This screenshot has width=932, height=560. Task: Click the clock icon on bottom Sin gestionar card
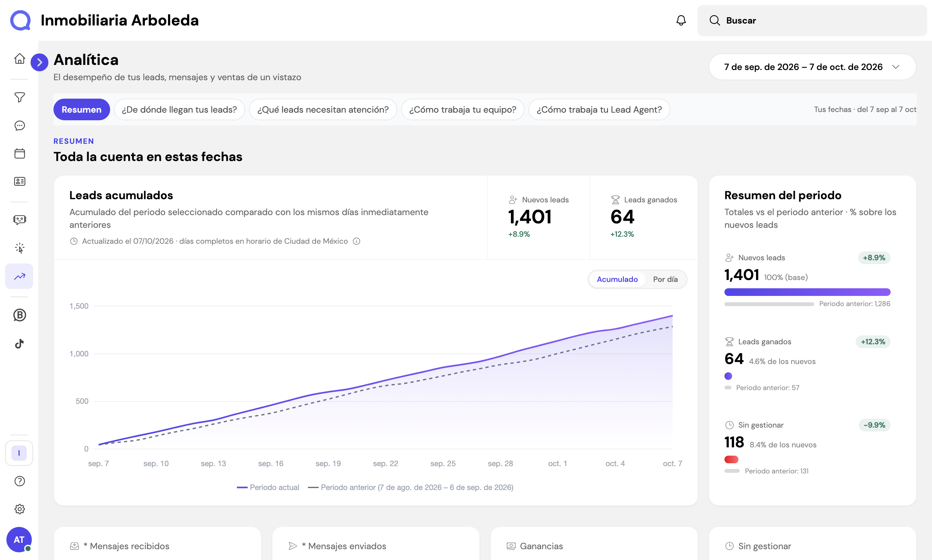(x=729, y=546)
